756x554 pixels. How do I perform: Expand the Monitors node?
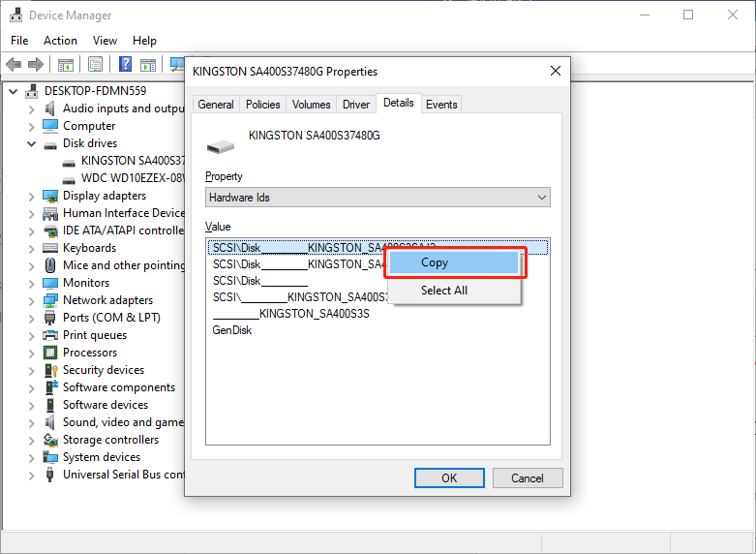pyautogui.click(x=32, y=283)
